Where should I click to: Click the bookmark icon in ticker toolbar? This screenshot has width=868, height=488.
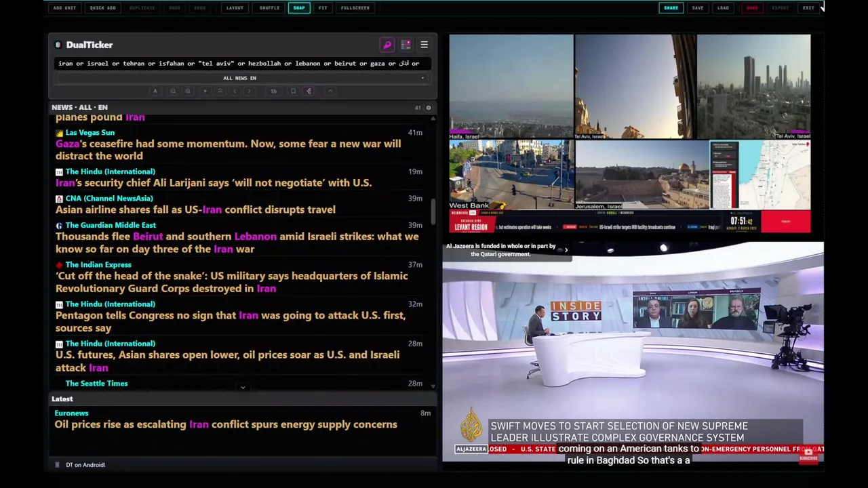pos(293,91)
